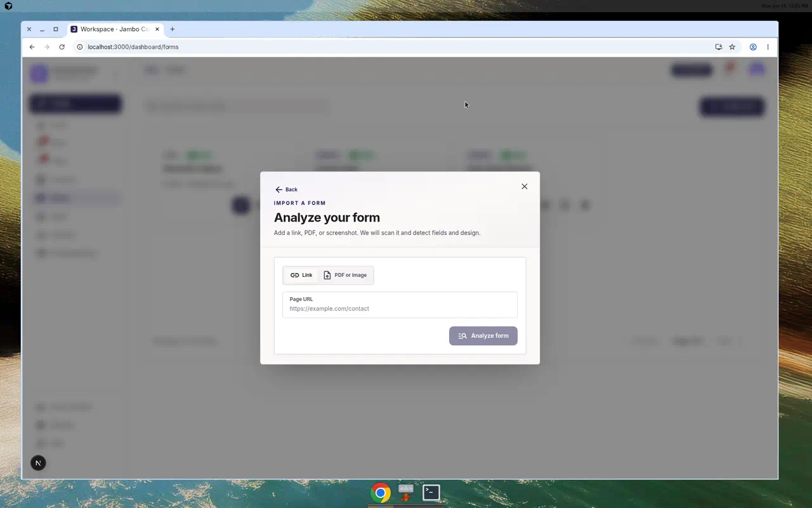Open the Terminal from the dock
The image size is (812, 508).
coord(431,492)
